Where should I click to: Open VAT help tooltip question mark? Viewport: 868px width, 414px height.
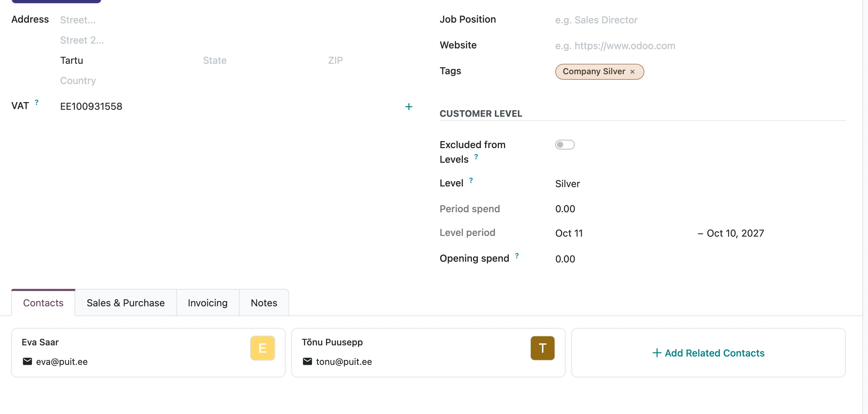click(x=37, y=102)
